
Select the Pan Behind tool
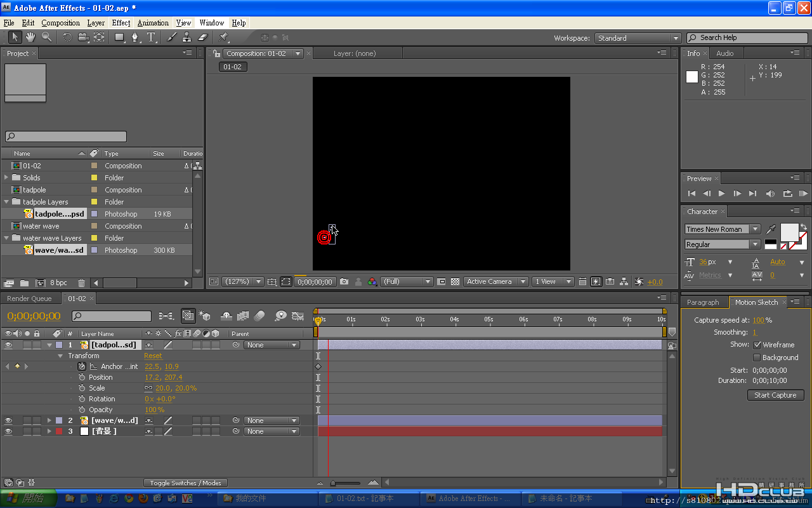99,37
